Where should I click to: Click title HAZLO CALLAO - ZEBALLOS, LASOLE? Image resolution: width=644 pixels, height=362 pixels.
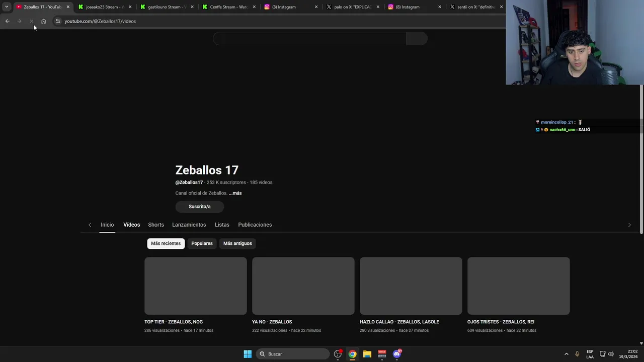click(x=399, y=322)
